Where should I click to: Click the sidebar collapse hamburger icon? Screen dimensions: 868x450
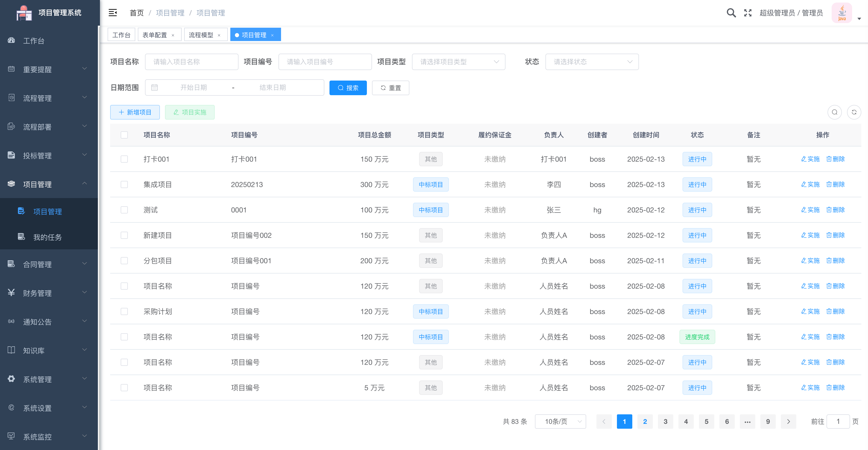[x=112, y=13]
